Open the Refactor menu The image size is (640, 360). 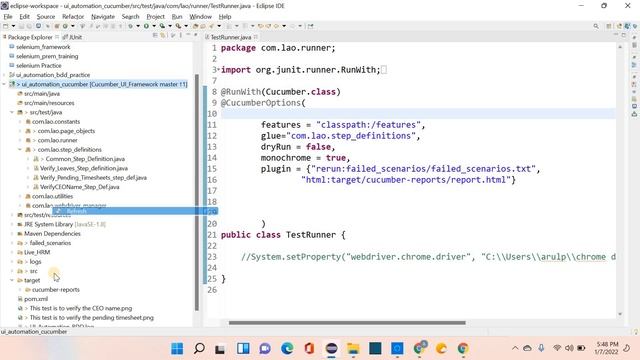(x=73, y=17)
